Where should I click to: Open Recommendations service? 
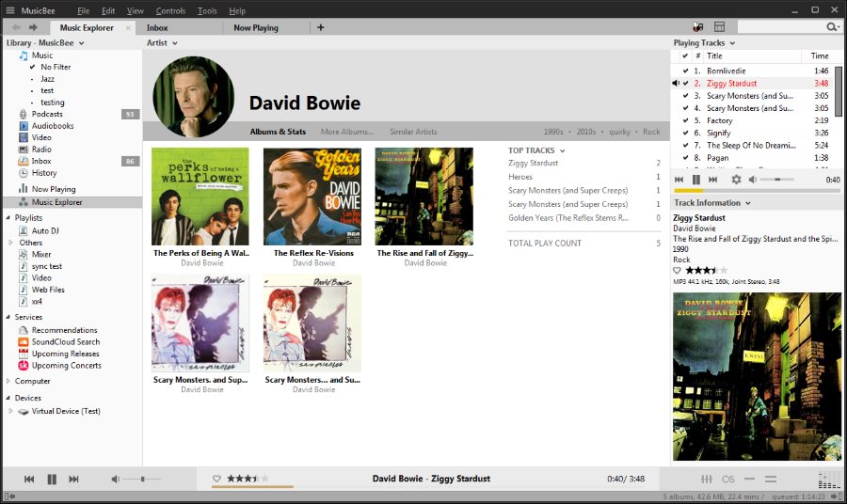pos(64,330)
